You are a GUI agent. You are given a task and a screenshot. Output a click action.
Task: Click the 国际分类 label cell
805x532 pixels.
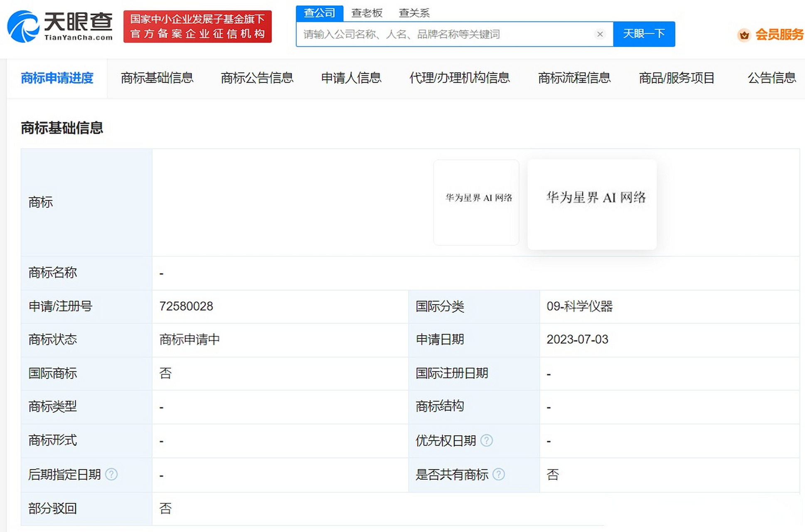(x=474, y=307)
